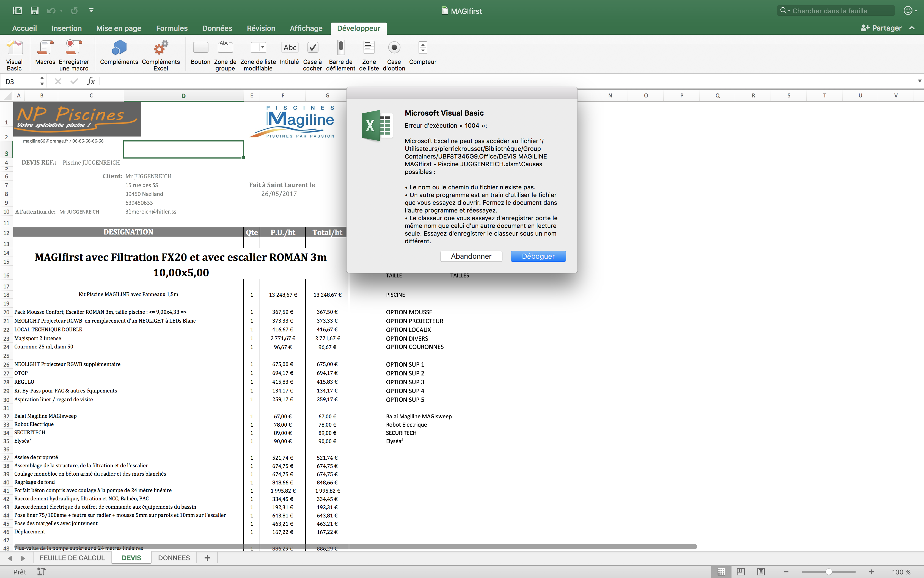Screen dimensions: 924x578
Task: Open the Affichage tab
Action: coord(306,28)
